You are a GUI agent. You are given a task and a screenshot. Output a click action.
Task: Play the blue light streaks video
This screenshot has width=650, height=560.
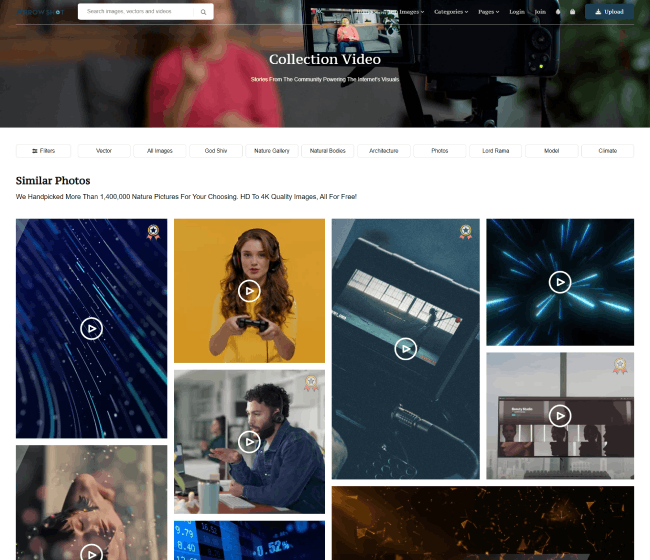[x=91, y=328]
